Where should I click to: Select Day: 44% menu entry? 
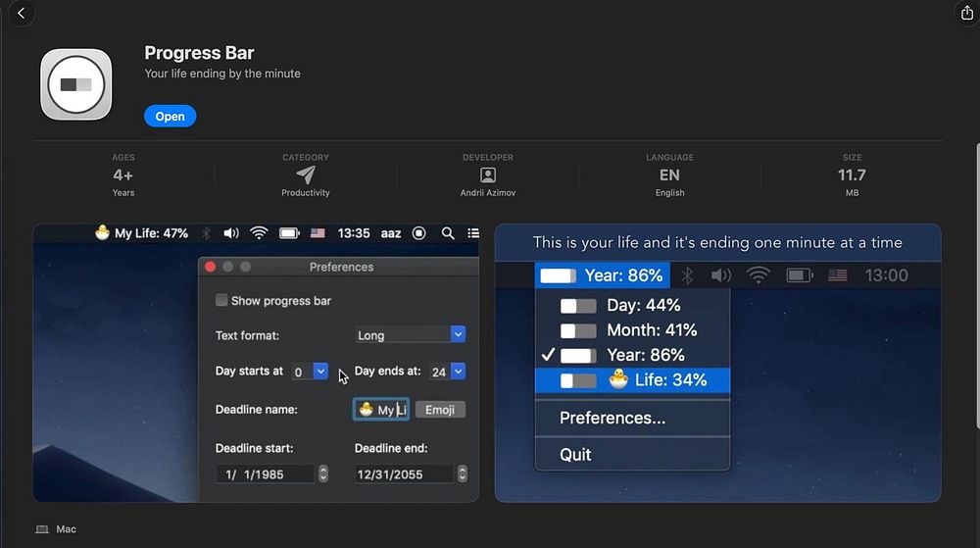632,305
